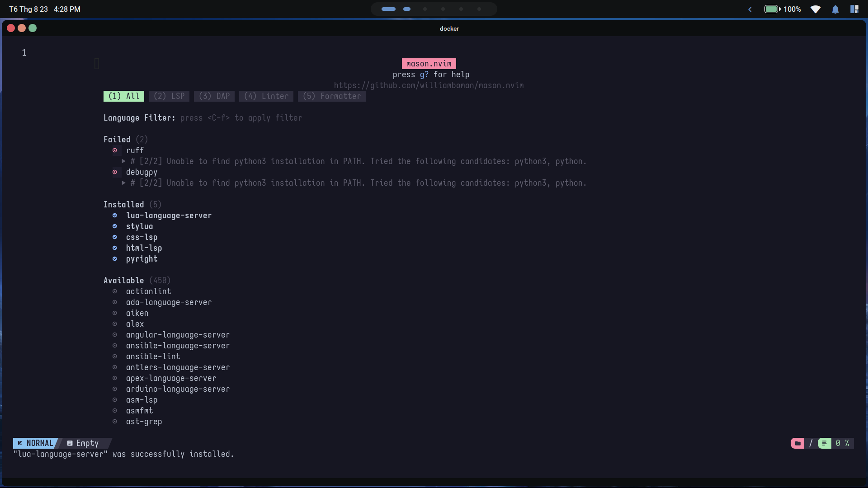Viewport: 868px width, 488px height.
Task: Select the angular-language-server package
Action: point(178,335)
